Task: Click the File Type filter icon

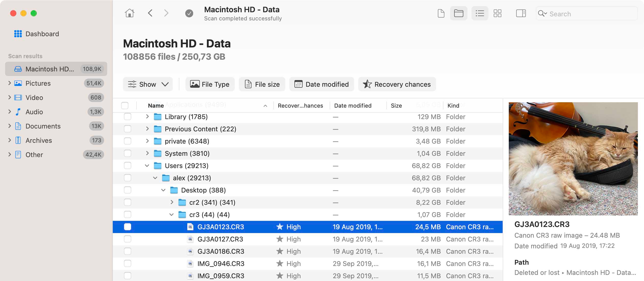Action: (195, 84)
